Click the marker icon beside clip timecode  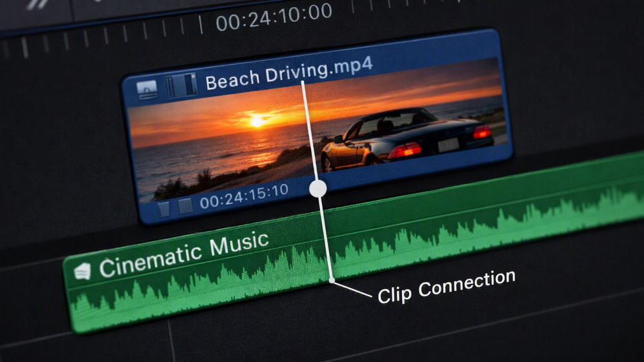(164, 208)
